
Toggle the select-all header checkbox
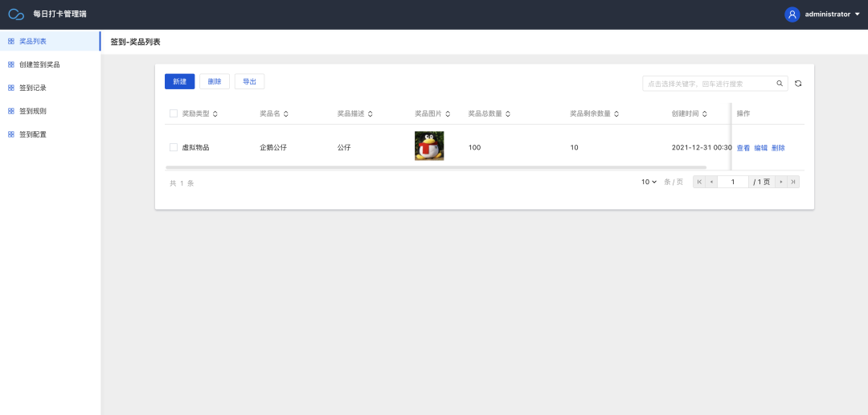pos(174,113)
